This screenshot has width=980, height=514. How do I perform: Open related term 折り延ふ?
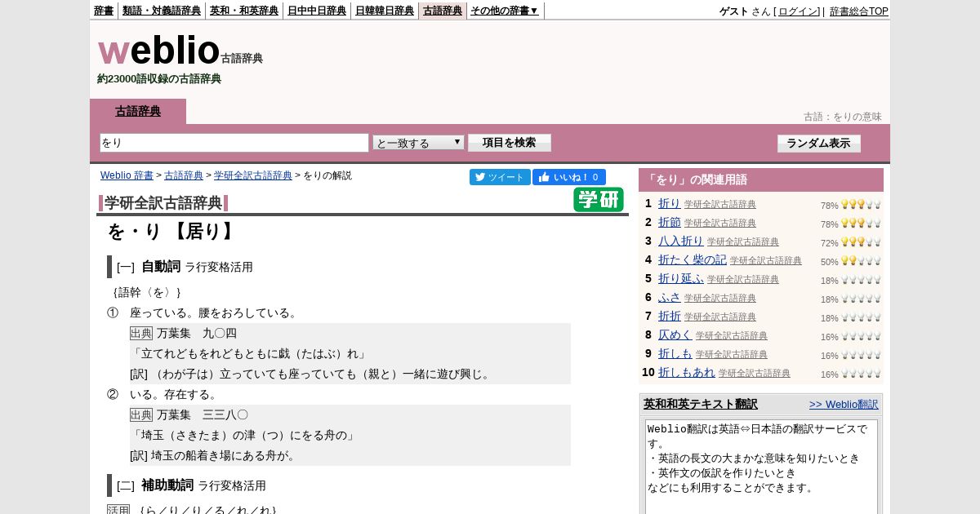click(680, 279)
